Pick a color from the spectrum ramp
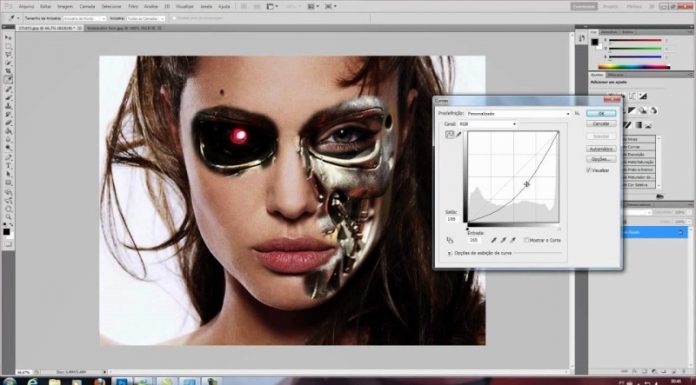This screenshot has width=696, height=385. (x=634, y=67)
